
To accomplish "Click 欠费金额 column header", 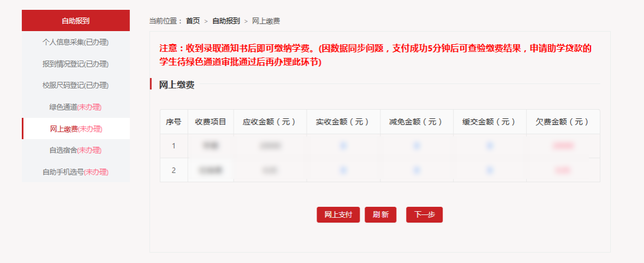I will 563,122.
